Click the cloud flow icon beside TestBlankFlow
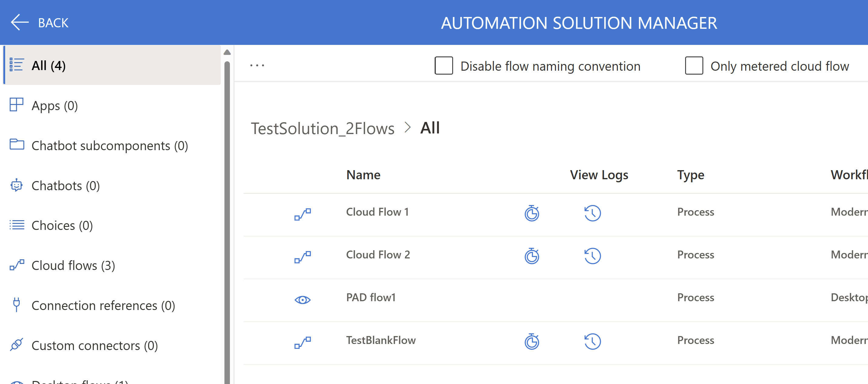 (303, 342)
